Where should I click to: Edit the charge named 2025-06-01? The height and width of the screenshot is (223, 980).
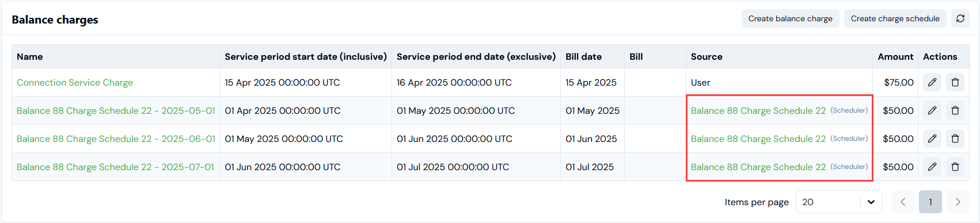pos(932,139)
